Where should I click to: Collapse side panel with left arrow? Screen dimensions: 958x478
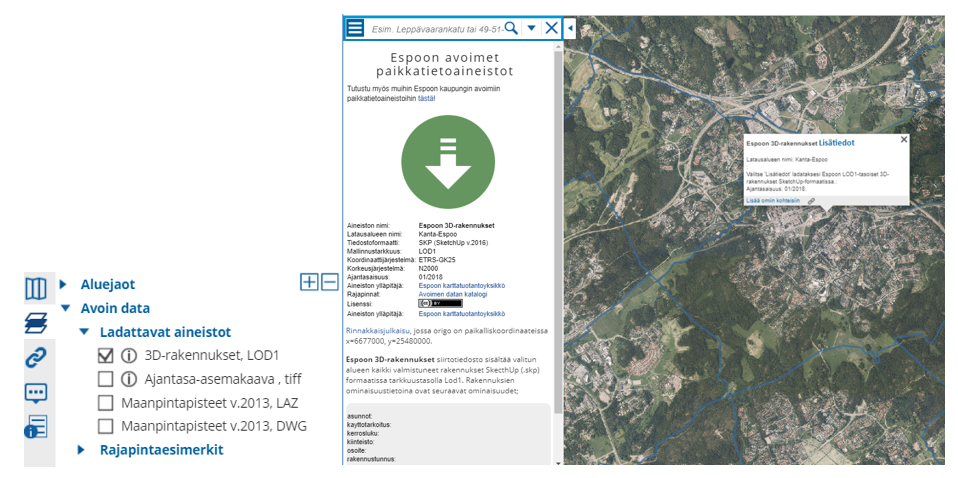pyautogui.click(x=570, y=28)
